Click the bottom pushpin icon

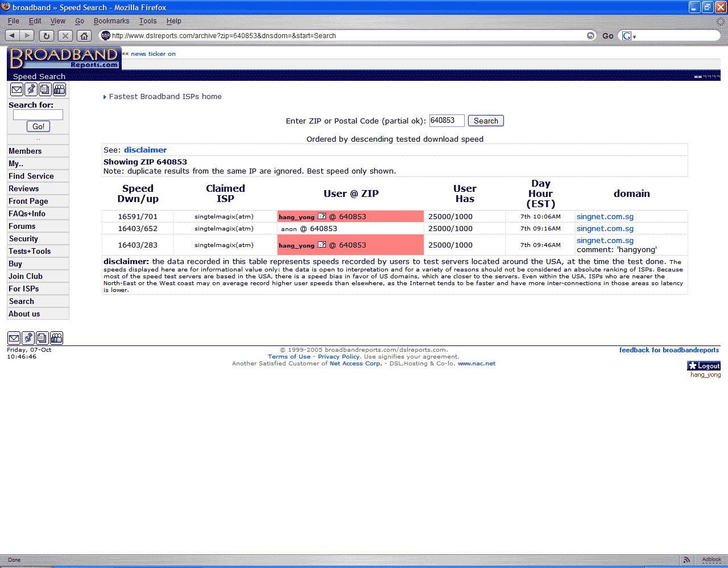[28, 338]
